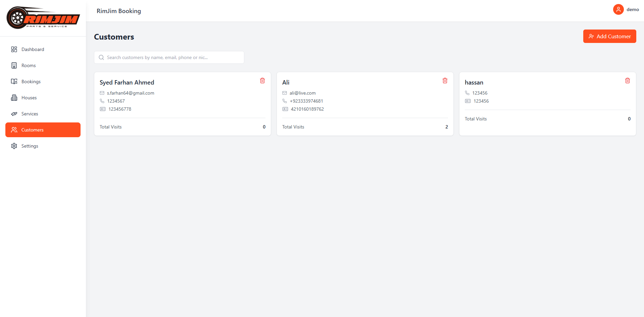Open s.farhan64@gmail.com email link
This screenshot has width=644, height=317.
click(131, 93)
